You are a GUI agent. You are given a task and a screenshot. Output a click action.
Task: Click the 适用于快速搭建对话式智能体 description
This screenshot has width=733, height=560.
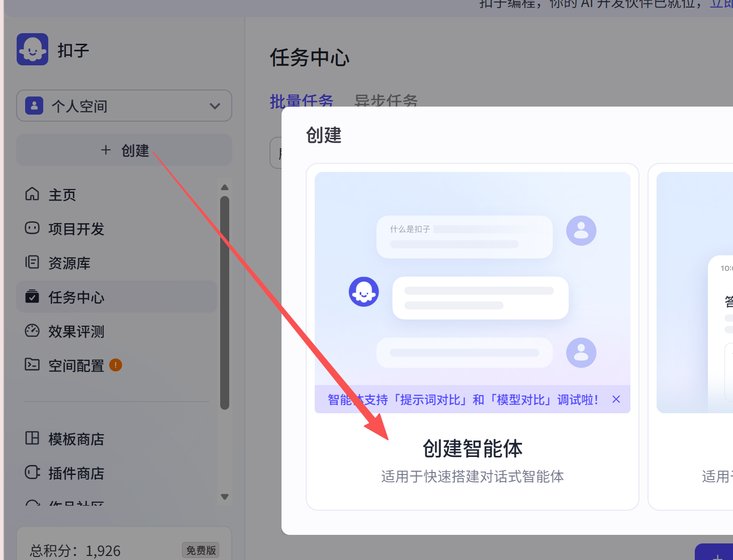(x=473, y=476)
